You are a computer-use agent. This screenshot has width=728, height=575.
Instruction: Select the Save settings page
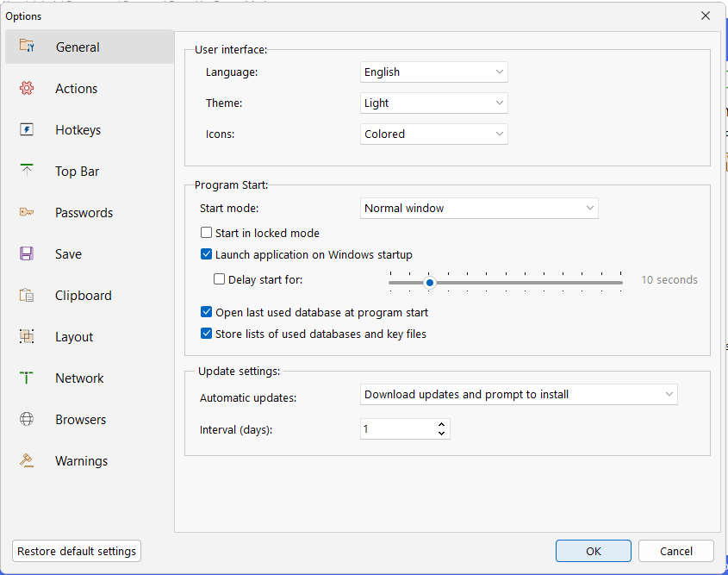90,253
